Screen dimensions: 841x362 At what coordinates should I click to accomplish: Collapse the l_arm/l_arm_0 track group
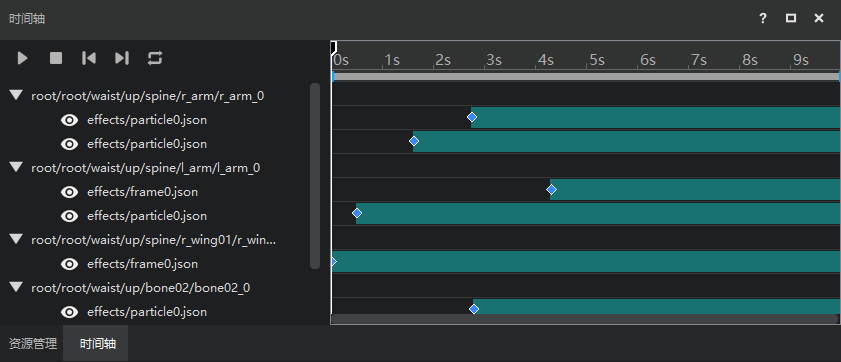point(17,167)
